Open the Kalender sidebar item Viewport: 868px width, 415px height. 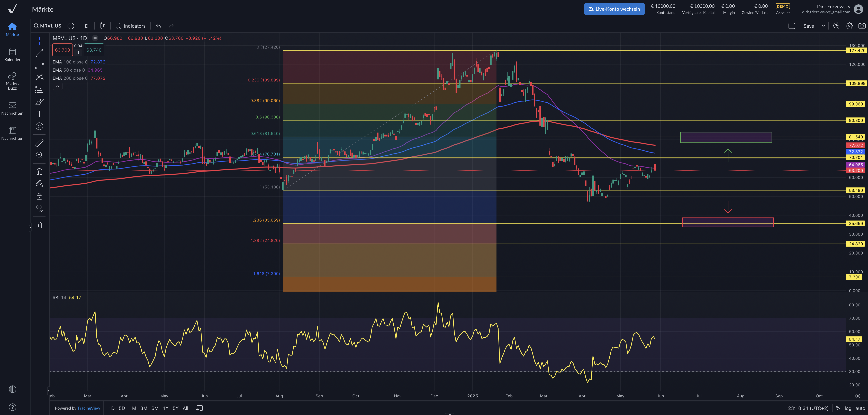coord(12,55)
